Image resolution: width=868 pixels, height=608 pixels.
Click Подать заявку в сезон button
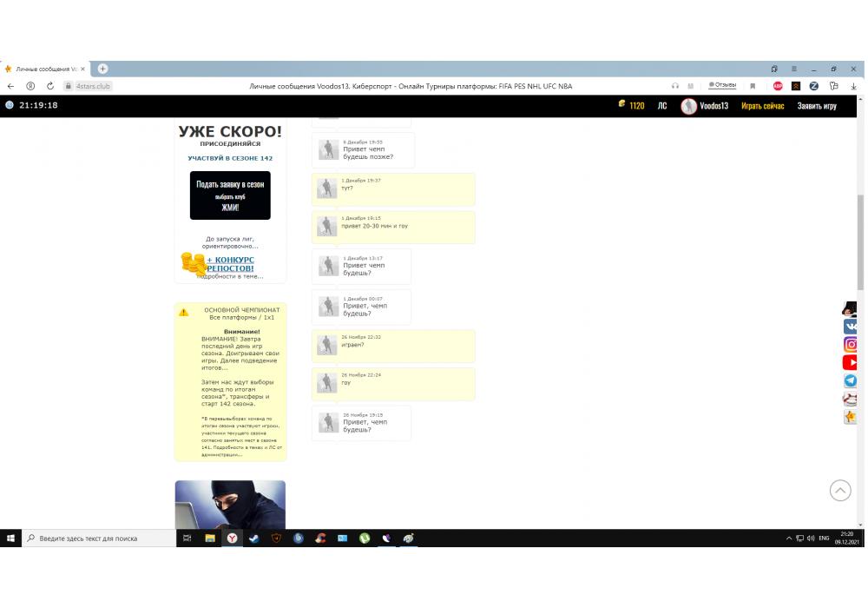(230, 195)
